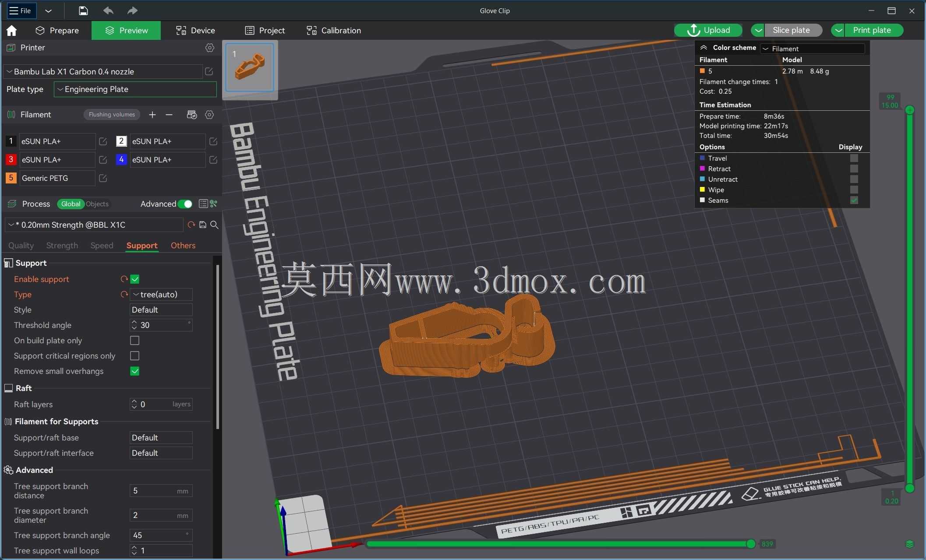Collapse the color scheme legend panel
The image size is (926, 560).
pyautogui.click(x=703, y=48)
